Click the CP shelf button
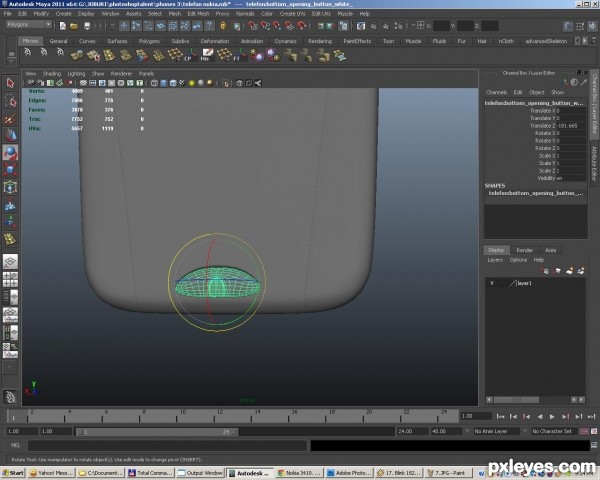The width and height of the screenshot is (600, 480). coord(190,56)
